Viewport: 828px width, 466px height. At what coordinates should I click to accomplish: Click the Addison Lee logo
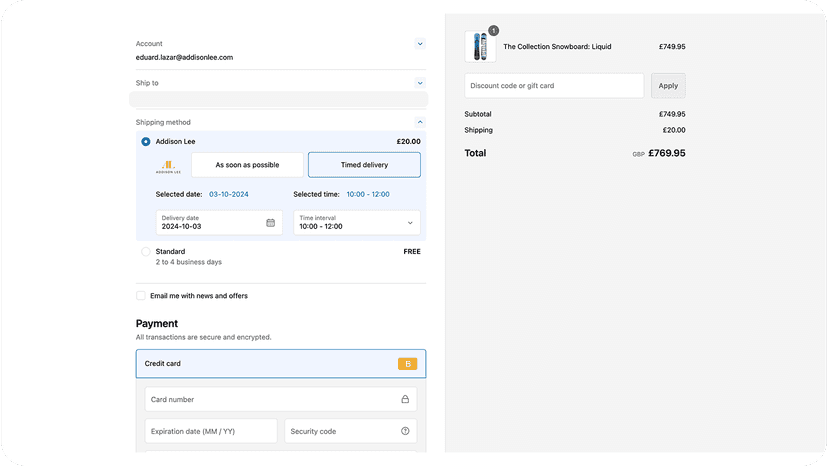click(x=168, y=167)
